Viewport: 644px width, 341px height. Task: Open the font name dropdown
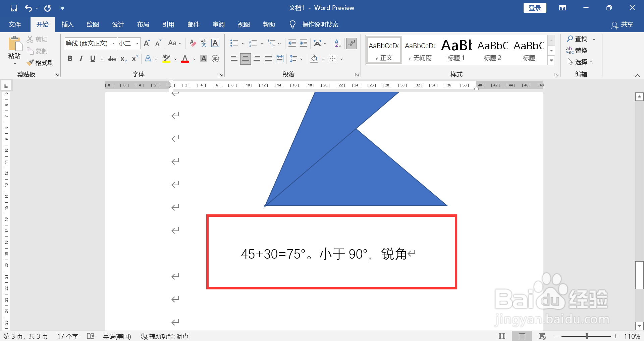point(114,43)
